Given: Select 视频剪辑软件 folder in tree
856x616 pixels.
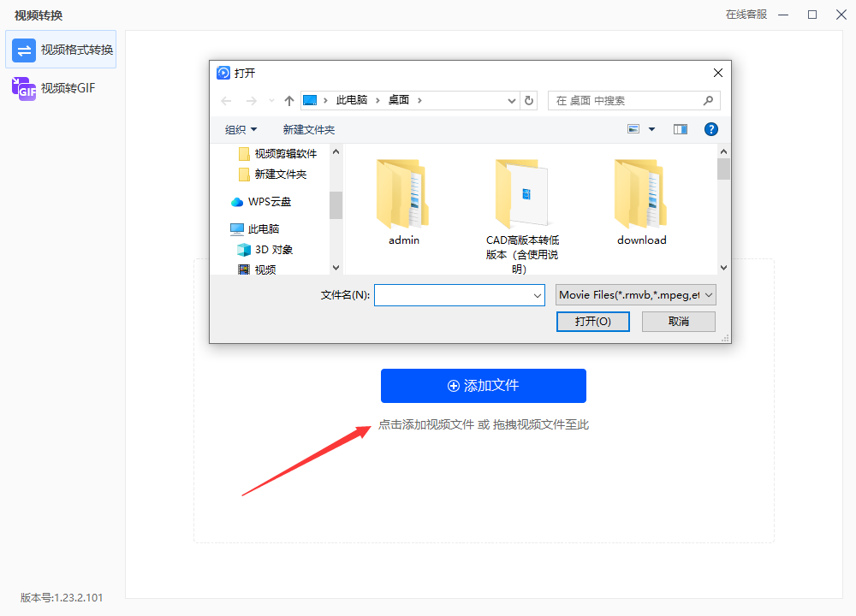Looking at the screenshot, I should point(278,154).
